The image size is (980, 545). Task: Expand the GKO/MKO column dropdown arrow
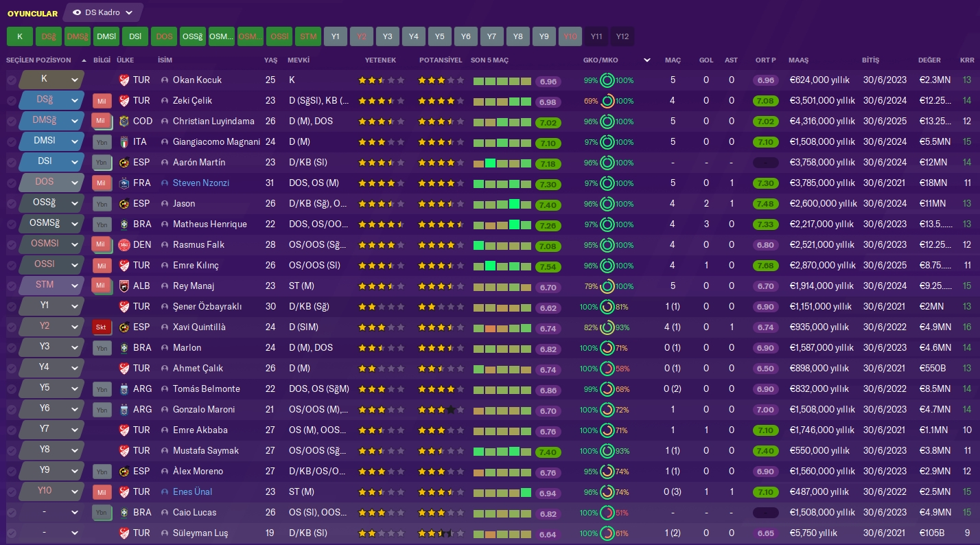646,60
